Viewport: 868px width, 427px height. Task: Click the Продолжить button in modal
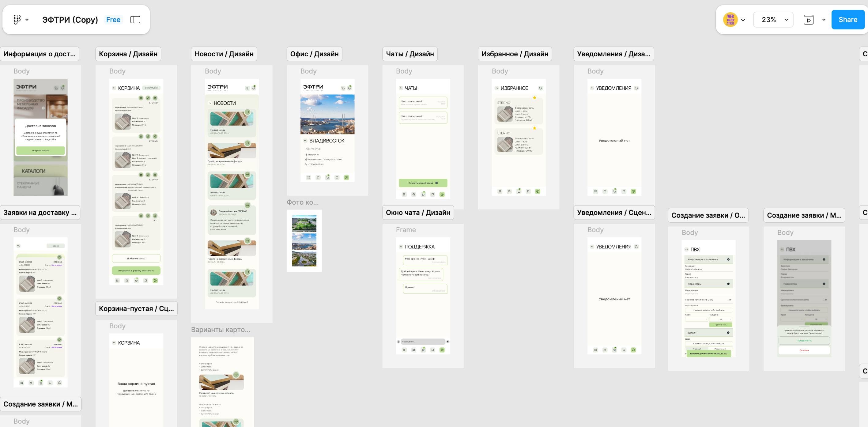(x=804, y=341)
